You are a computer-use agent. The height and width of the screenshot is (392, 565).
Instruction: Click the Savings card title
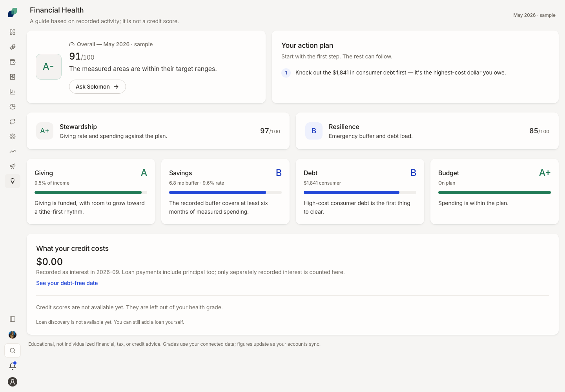[180, 173]
